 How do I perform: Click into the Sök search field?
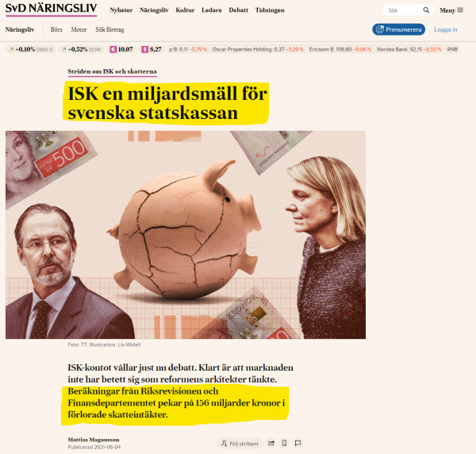(403, 10)
